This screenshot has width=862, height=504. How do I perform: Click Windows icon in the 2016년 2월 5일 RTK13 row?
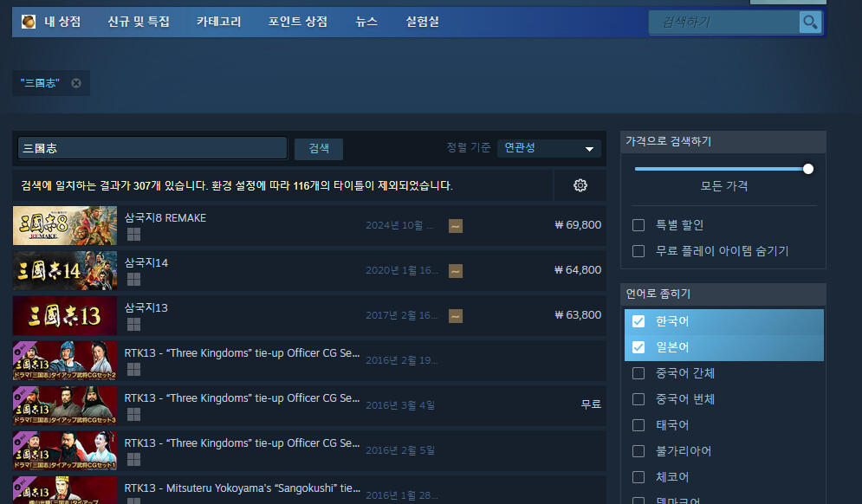(x=133, y=460)
